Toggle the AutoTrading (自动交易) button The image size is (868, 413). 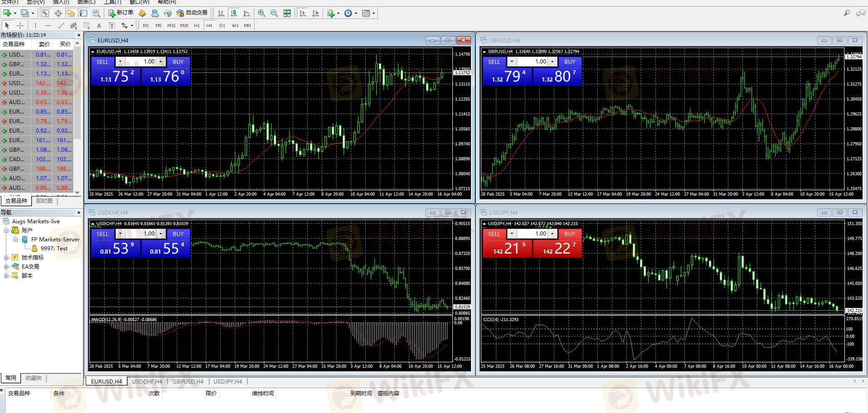coord(192,13)
